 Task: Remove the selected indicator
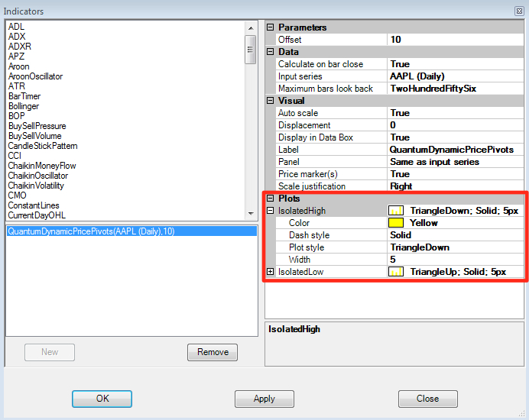pos(213,352)
